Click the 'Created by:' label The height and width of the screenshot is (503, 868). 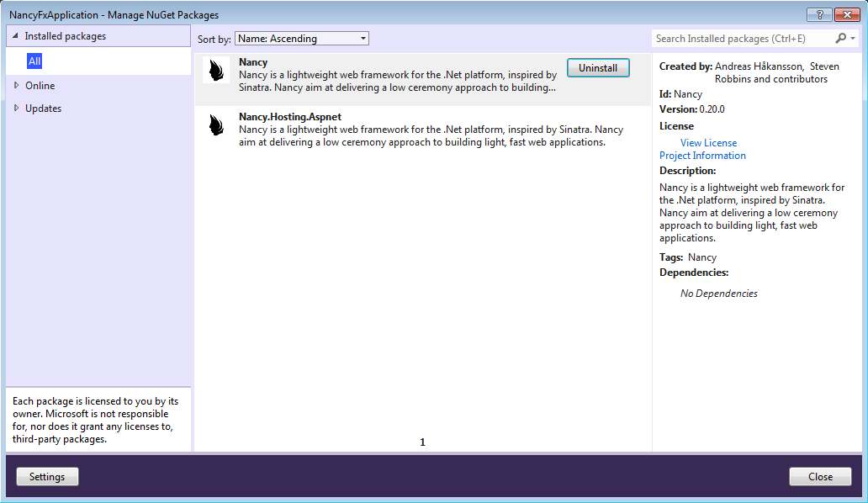pos(685,66)
